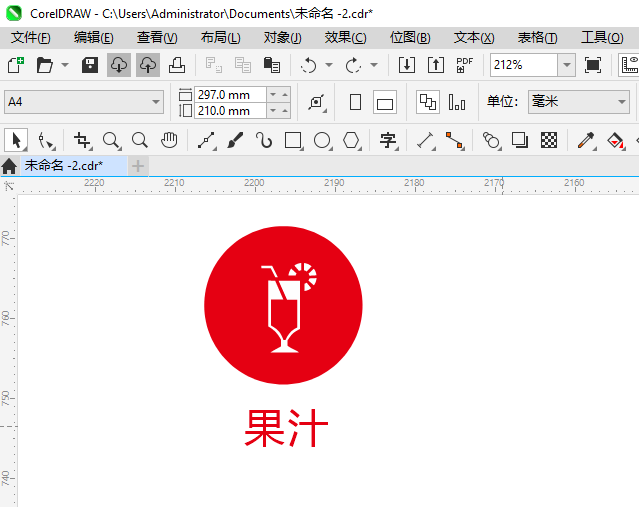Viewport: 639px width, 507px height.
Task: Select portrait page orientation
Action: click(x=355, y=102)
